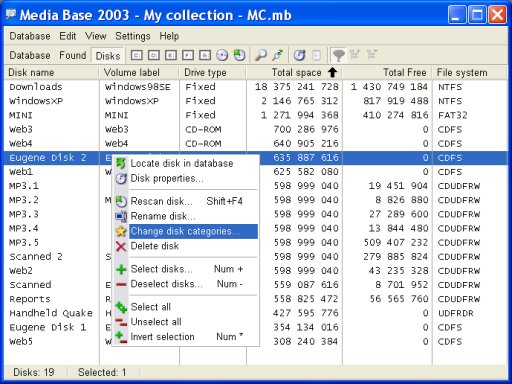This screenshot has height=384, width=512.
Task: Click the FAT32 file system cell
Action: point(452,115)
